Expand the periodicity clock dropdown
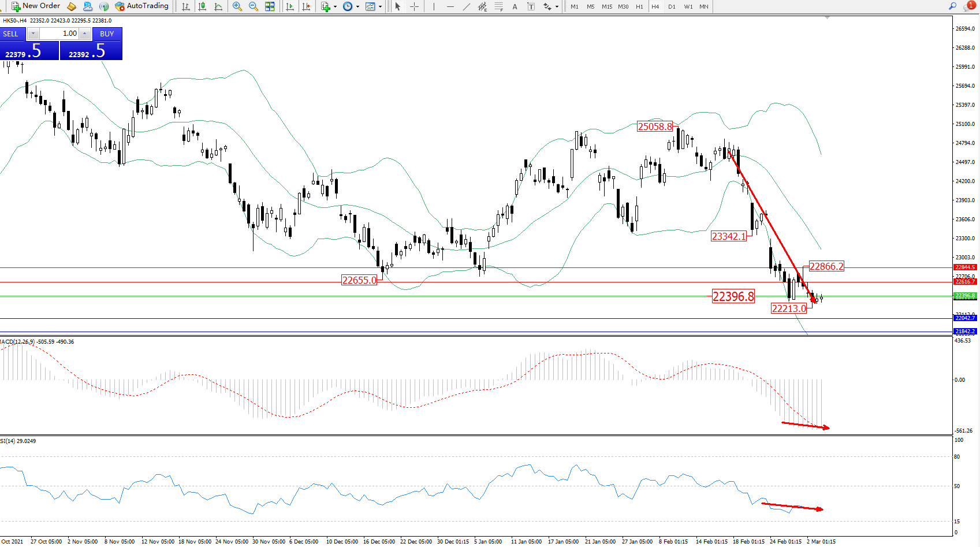This screenshot has height=547, width=980. point(357,7)
